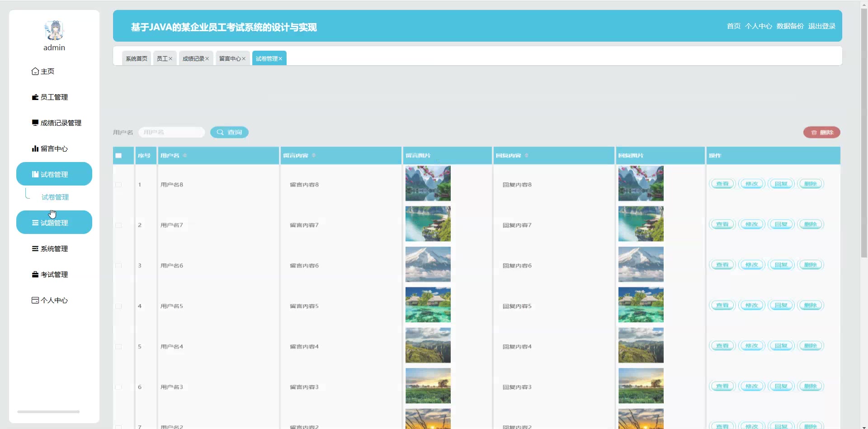
Task: Close the 员工 tab
Action: pos(170,59)
